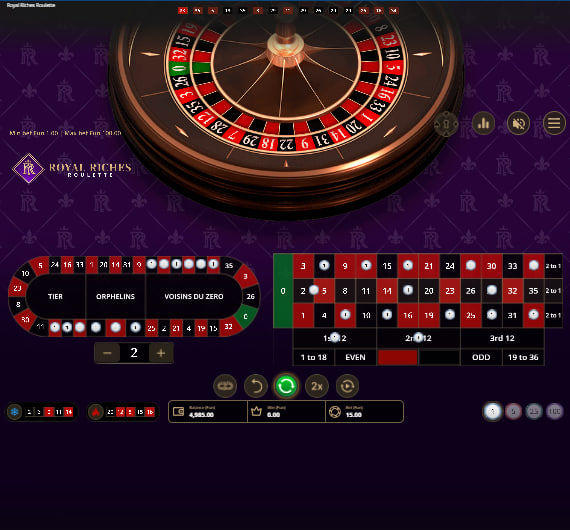Bet on the 3rd 12 dozen
The height and width of the screenshot is (530, 570).
pyautogui.click(x=502, y=338)
